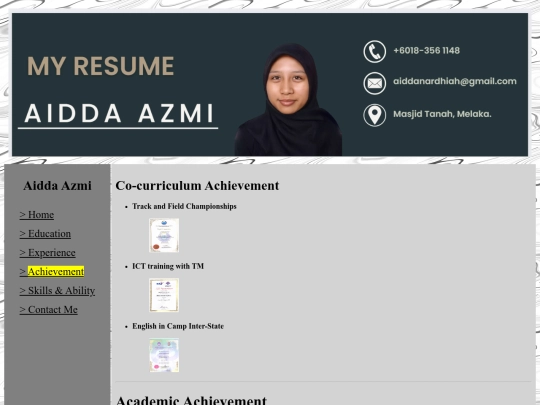
Task: Open the Home navigation link
Action: click(x=37, y=215)
